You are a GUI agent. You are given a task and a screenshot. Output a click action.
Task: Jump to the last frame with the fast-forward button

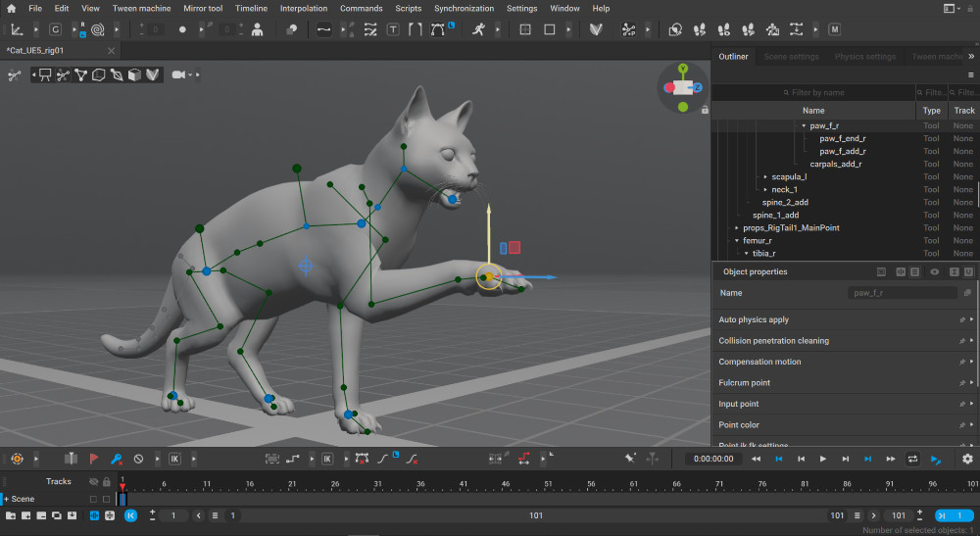click(x=891, y=459)
